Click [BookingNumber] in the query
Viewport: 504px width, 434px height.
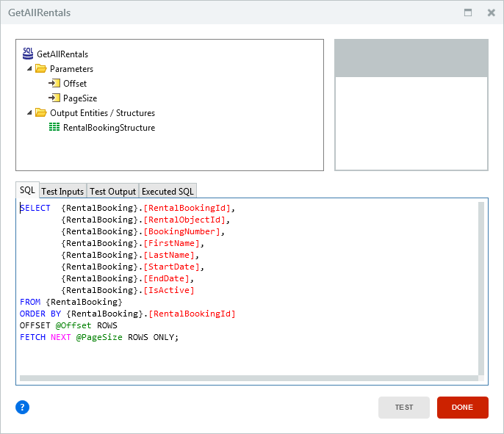tap(181, 231)
